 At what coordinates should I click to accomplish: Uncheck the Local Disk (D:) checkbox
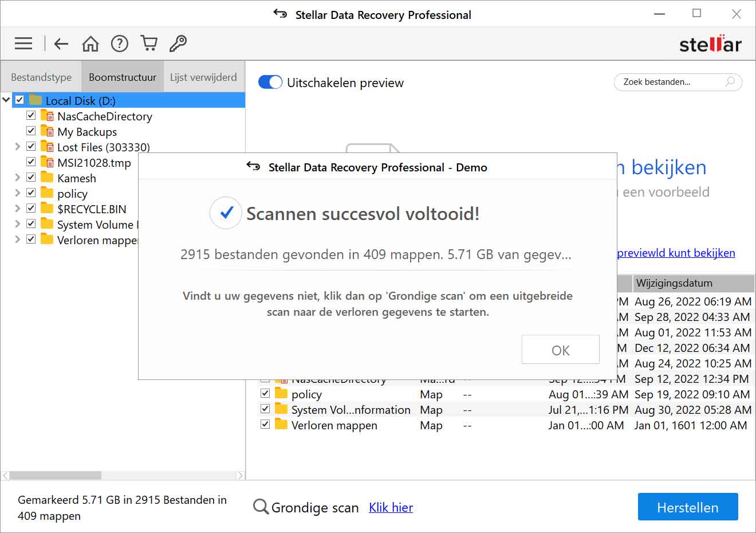tap(19, 100)
